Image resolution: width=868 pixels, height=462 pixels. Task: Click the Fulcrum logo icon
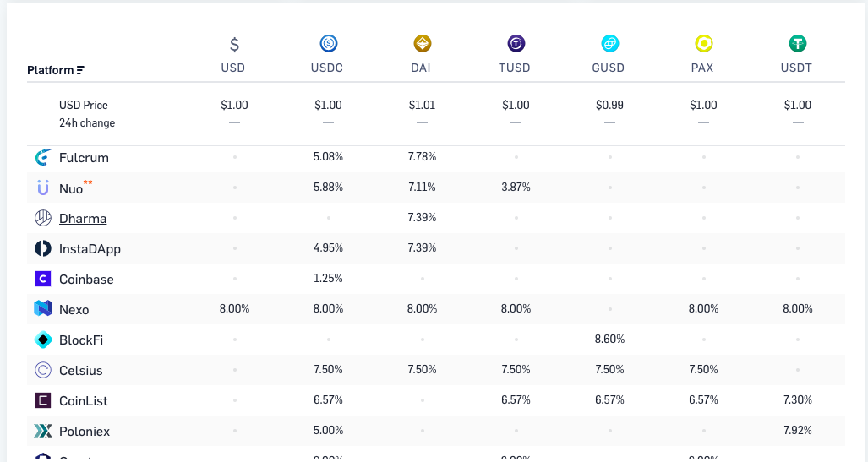point(43,157)
